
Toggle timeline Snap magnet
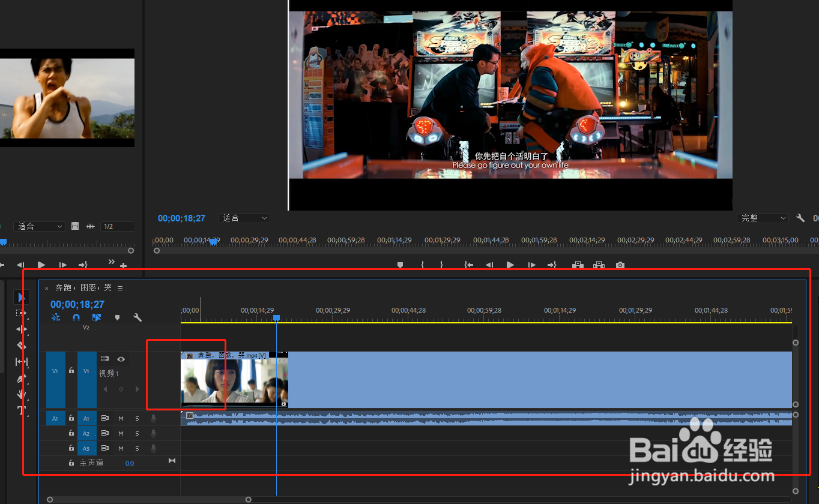tap(76, 318)
